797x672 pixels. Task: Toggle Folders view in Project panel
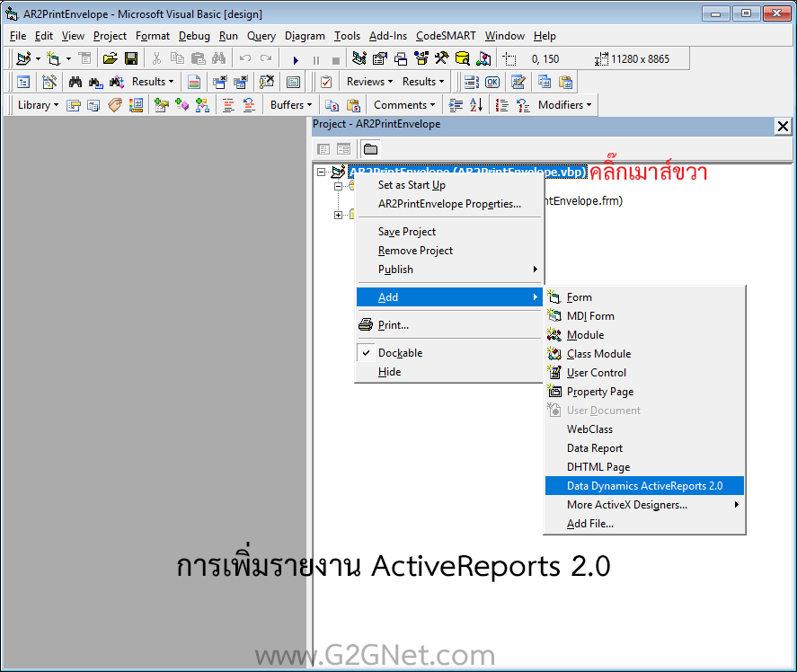[370, 149]
